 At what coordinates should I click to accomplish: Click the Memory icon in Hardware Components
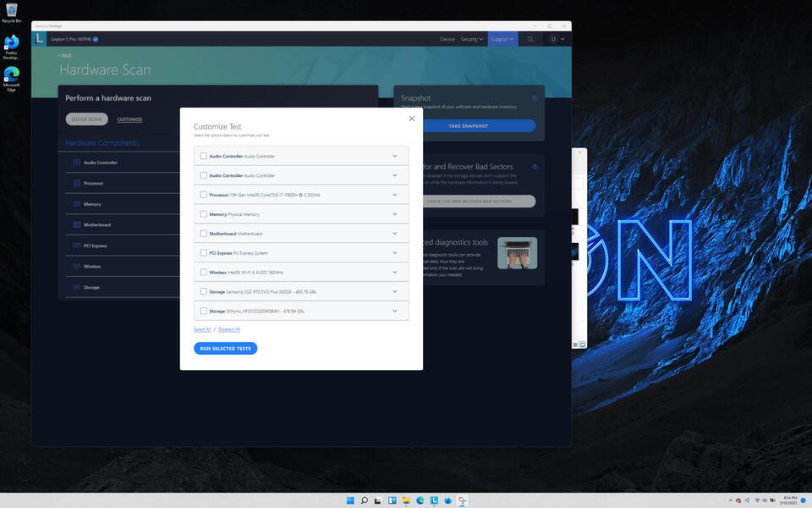(x=77, y=204)
